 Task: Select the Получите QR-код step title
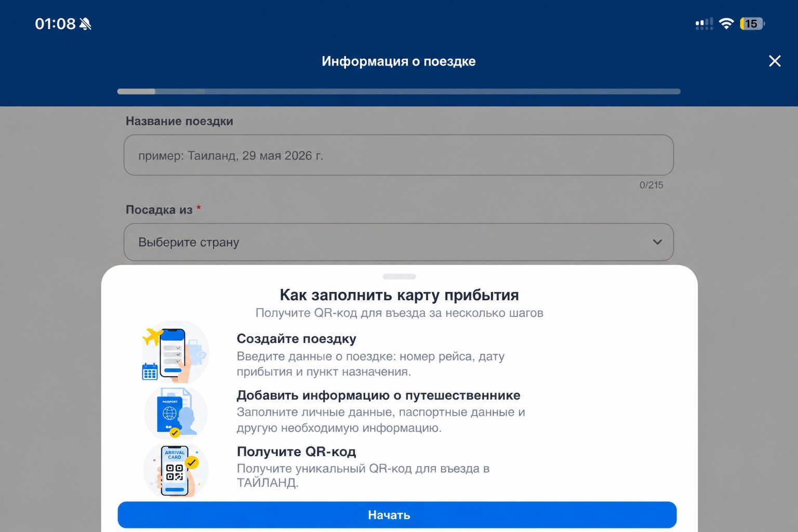click(296, 451)
